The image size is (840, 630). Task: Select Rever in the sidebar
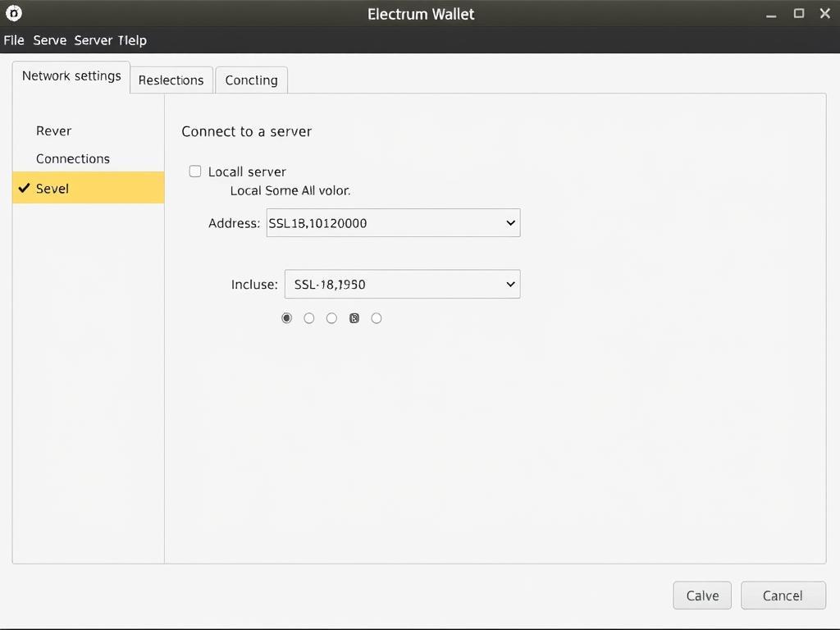coord(53,130)
